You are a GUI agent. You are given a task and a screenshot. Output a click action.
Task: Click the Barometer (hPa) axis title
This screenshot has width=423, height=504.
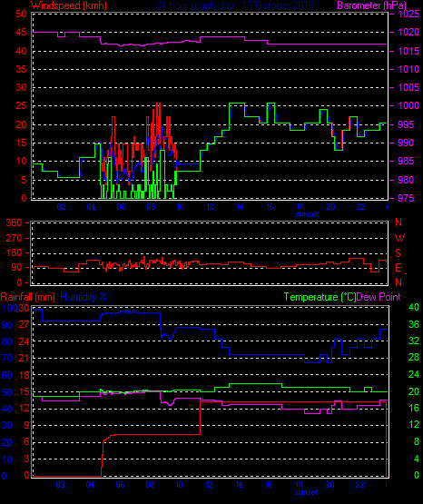pyautogui.click(x=371, y=5)
